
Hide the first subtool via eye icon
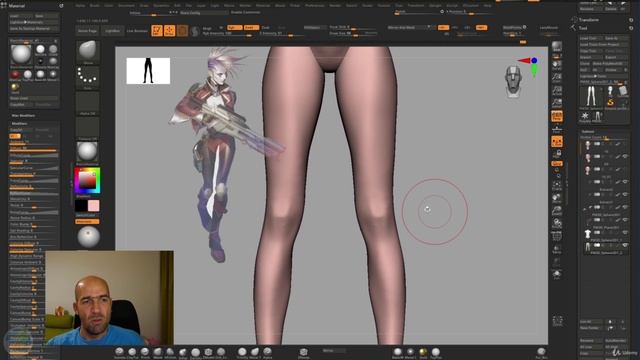[x=625, y=144]
